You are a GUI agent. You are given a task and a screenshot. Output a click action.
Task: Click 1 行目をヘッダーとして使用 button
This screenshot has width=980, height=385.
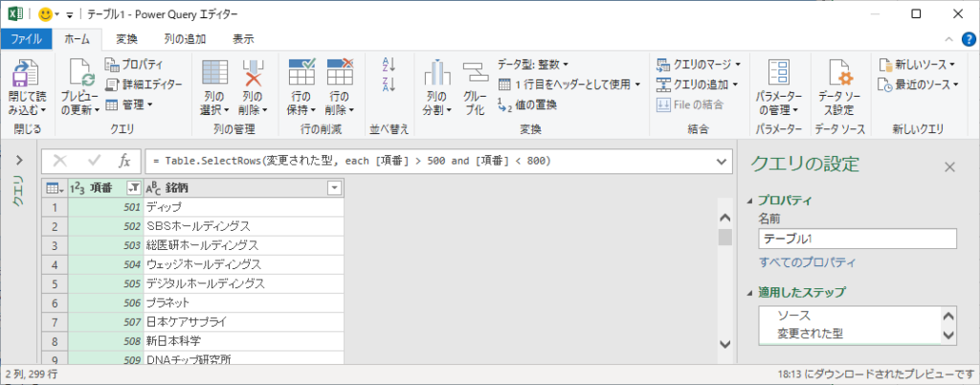tap(569, 83)
